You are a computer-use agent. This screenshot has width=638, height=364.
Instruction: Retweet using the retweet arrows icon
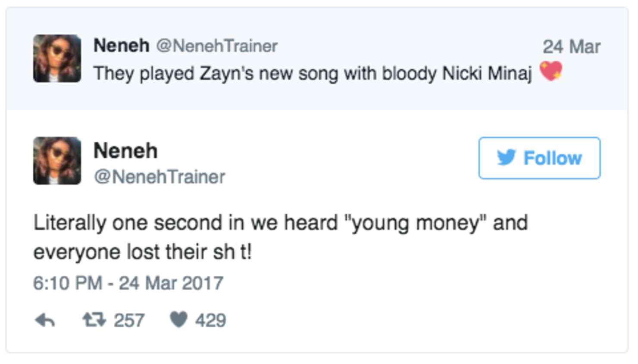94,320
